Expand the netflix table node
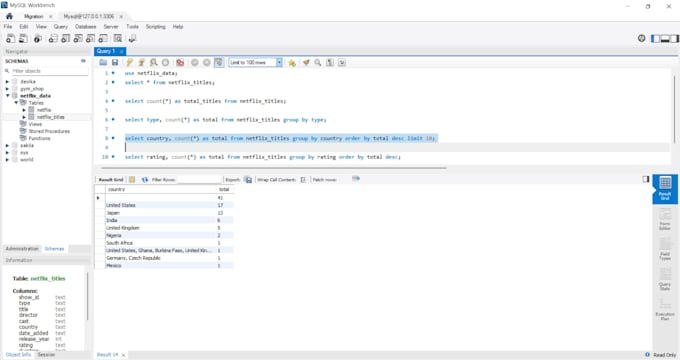The image size is (680, 360). pyautogui.click(x=24, y=110)
